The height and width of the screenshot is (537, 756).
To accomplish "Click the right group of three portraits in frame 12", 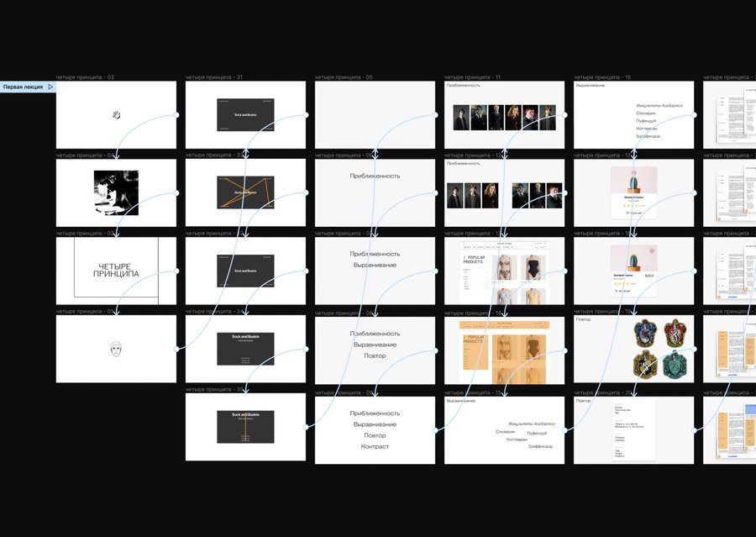I will coord(537,196).
